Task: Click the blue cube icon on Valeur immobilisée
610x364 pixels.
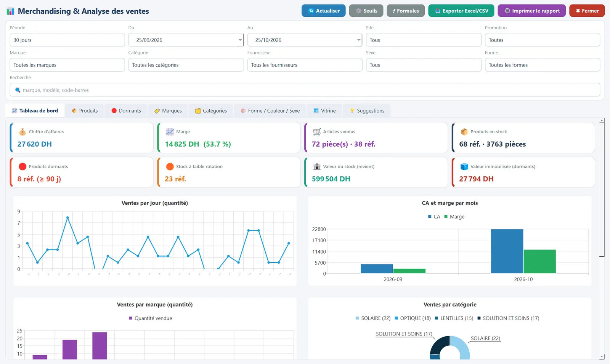Action: coord(464,166)
